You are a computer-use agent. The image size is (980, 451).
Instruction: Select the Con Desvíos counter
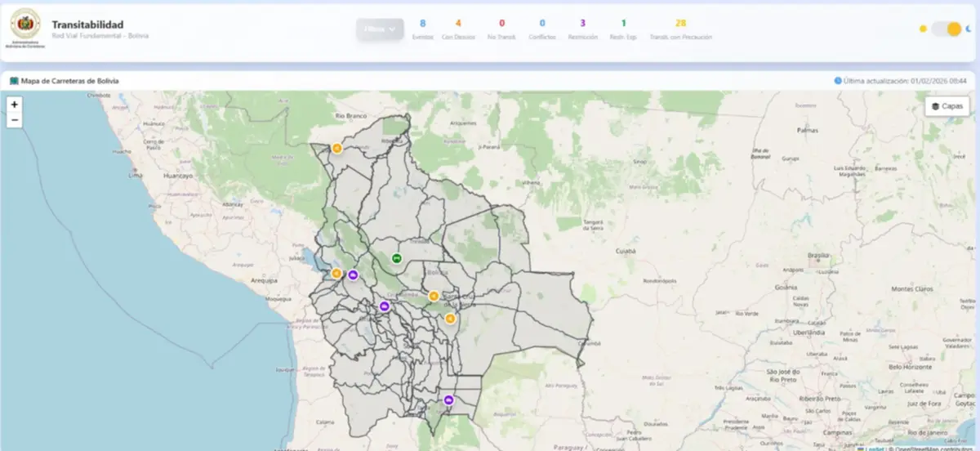tap(457, 29)
